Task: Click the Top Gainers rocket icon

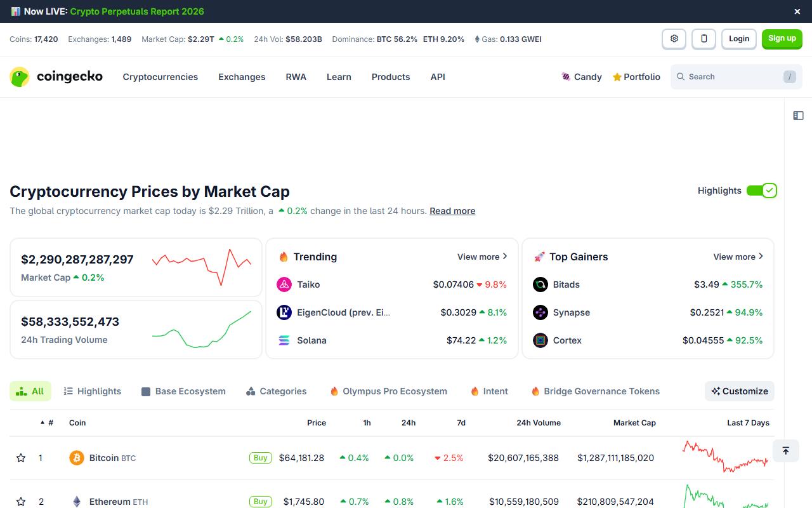Action: (x=539, y=257)
